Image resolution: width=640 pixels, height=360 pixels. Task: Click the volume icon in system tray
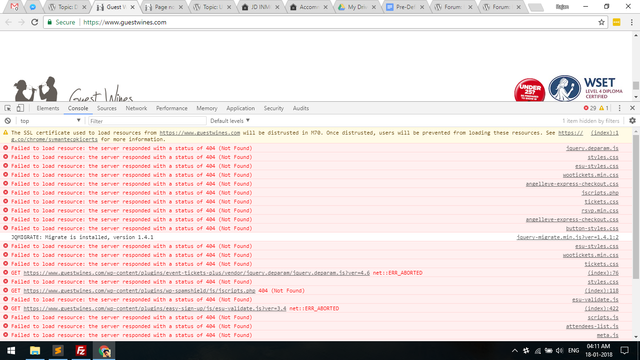pyautogui.click(x=560, y=351)
